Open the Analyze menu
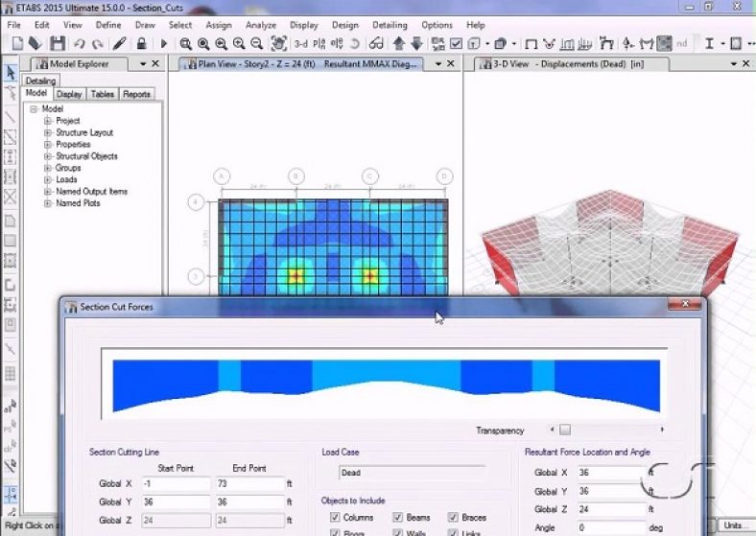This screenshot has height=536, width=756. click(x=261, y=25)
